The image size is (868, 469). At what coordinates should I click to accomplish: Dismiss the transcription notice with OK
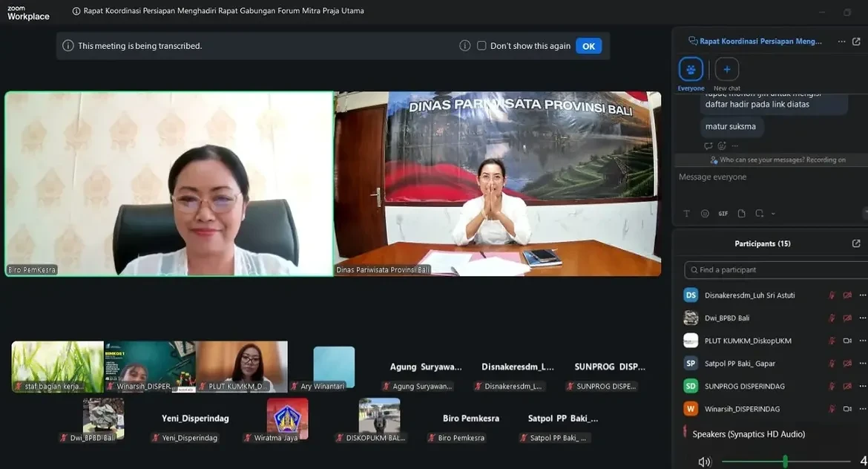point(588,46)
